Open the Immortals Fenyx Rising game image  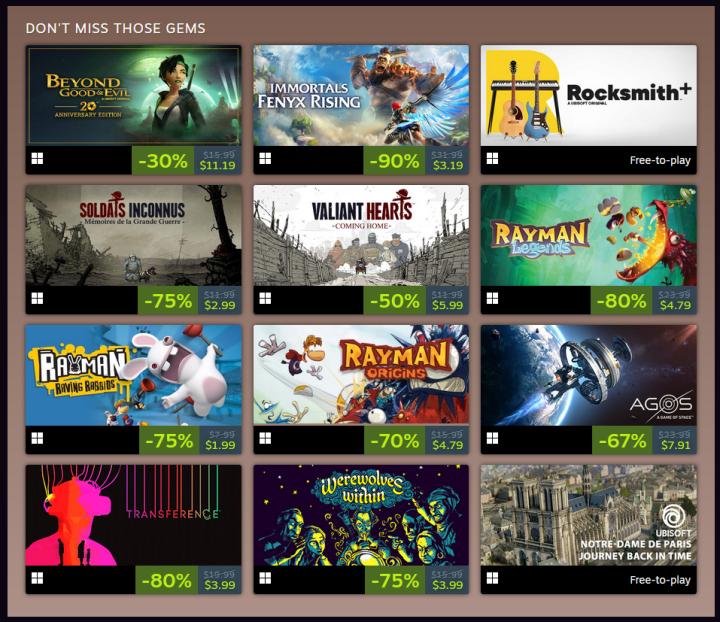361,95
